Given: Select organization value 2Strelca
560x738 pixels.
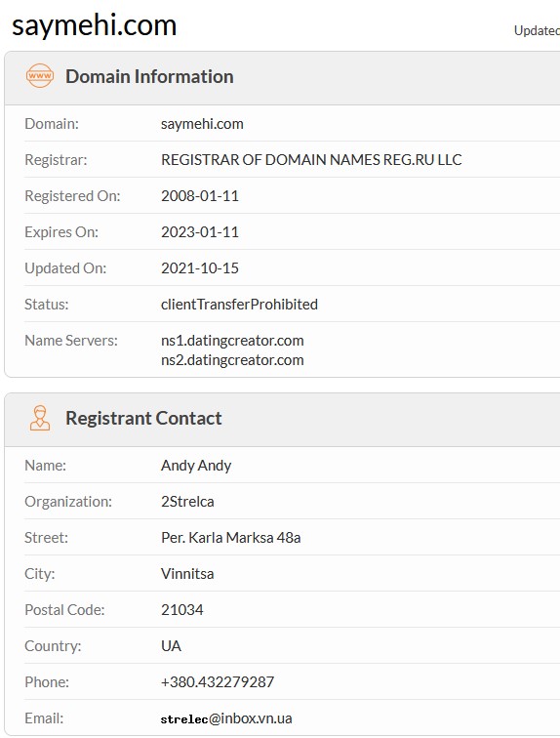Looking at the screenshot, I should pos(187,502).
